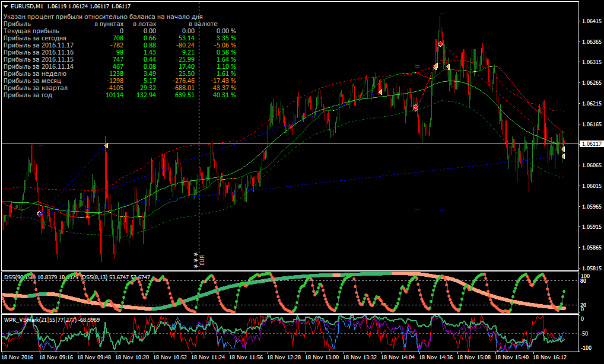
Task: Click the yellow close marker ending the steep blue dashed line
Action: point(106,145)
